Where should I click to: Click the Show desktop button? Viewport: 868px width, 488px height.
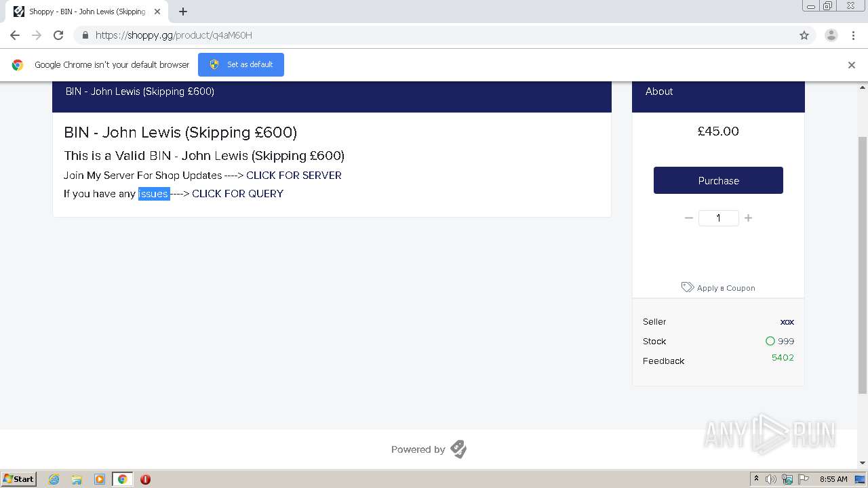[860, 479]
